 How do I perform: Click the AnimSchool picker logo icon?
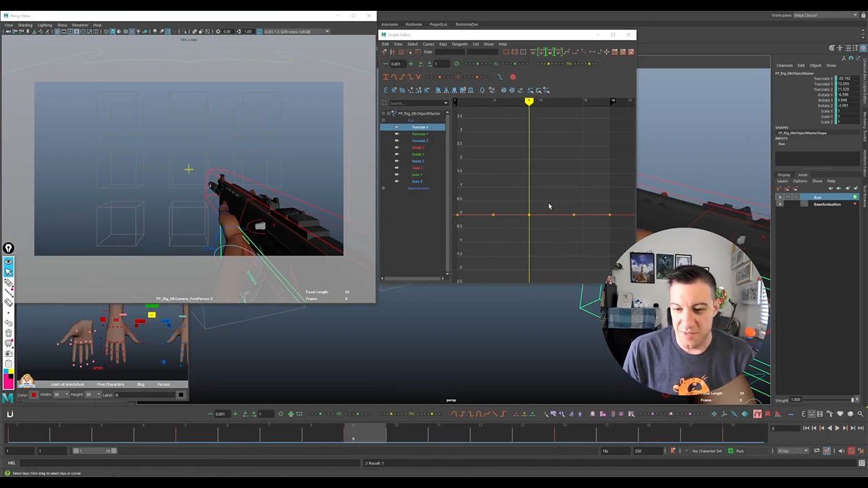tap(26, 381)
